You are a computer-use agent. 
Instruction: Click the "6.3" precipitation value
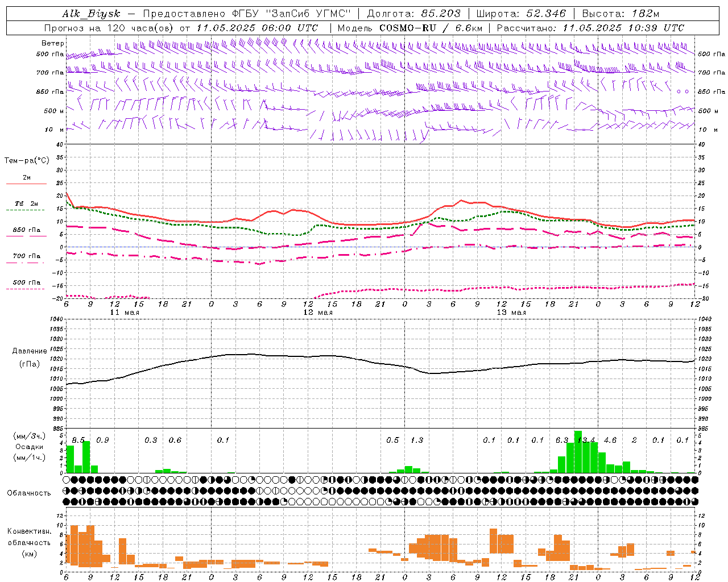click(x=562, y=440)
